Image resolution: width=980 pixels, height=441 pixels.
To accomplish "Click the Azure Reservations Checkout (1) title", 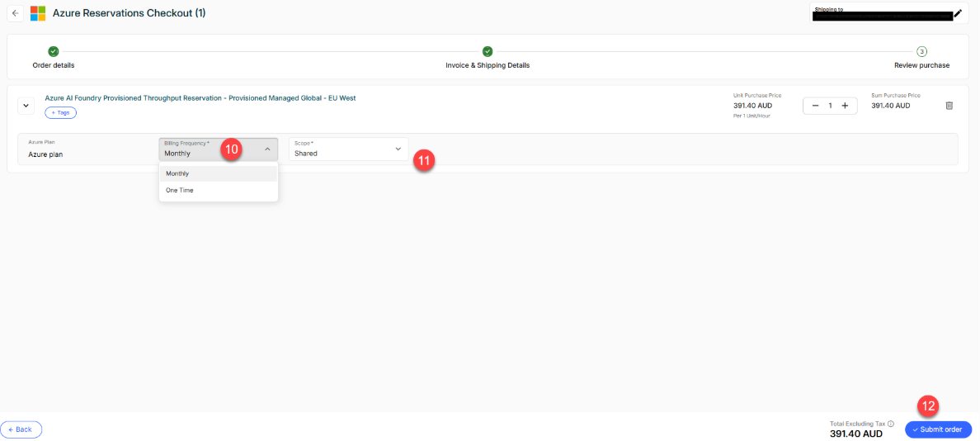I will 129,12.
